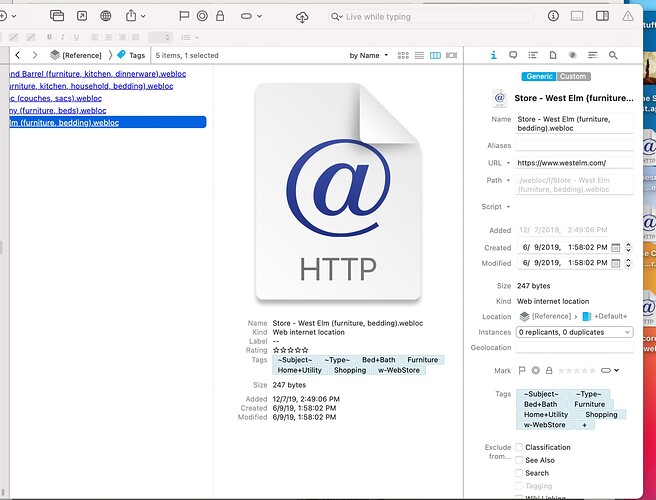Open the Document properties inspector icon
656x500 pixels.
(x=553, y=55)
